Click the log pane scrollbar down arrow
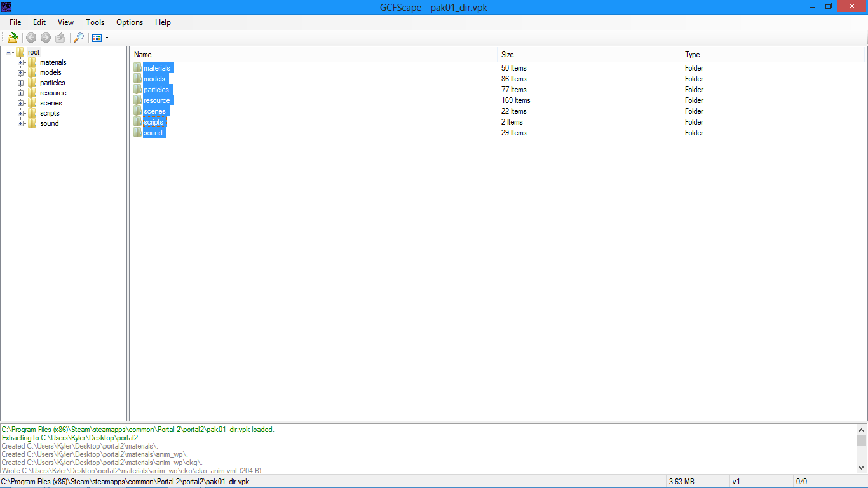The image size is (868, 488). click(861, 468)
